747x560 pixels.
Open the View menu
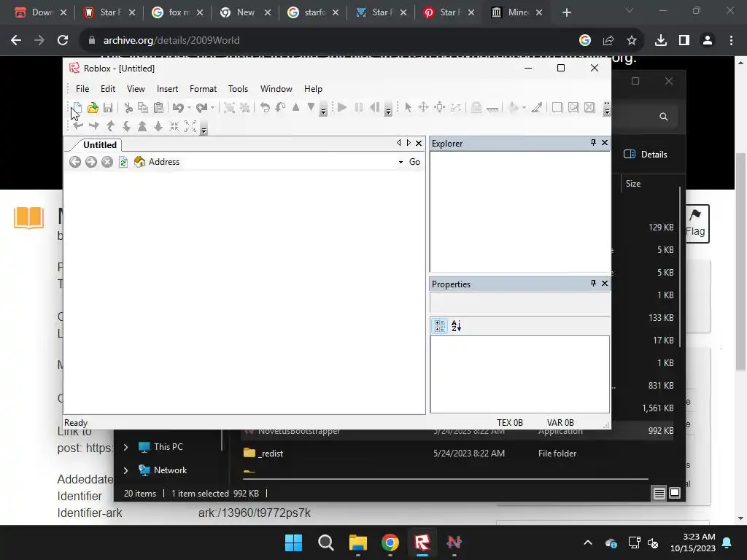[136, 88]
